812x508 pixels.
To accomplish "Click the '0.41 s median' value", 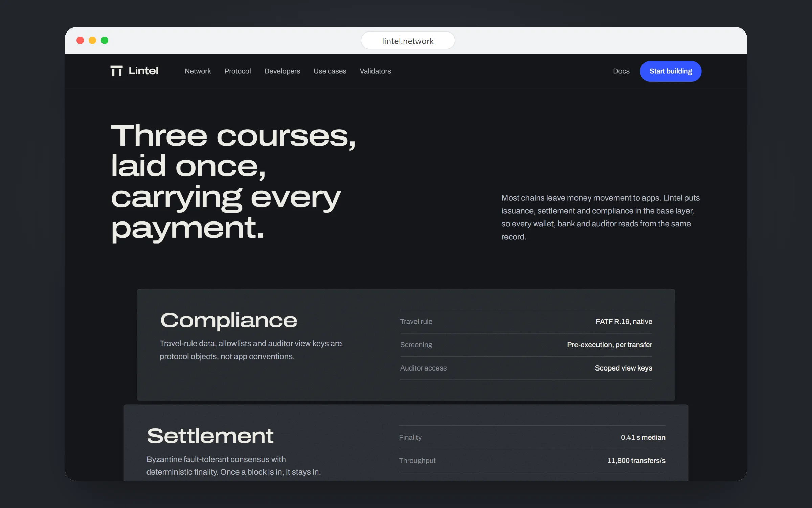I will pyautogui.click(x=643, y=437).
